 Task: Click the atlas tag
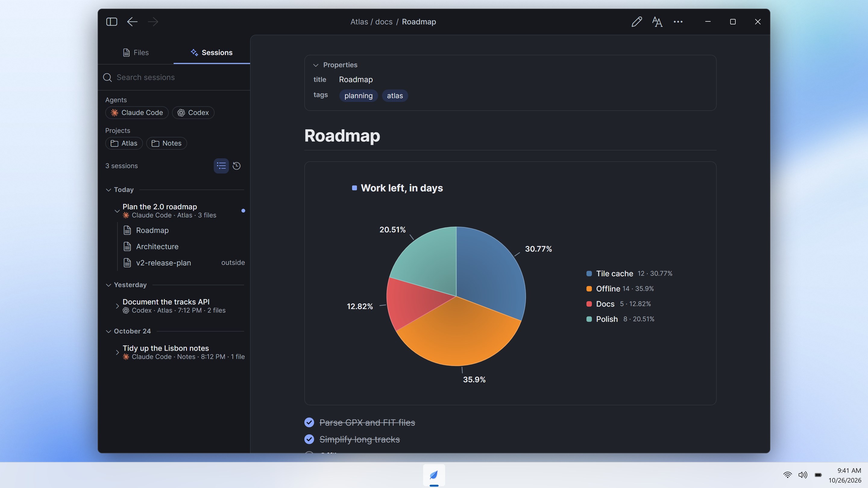coord(395,96)
